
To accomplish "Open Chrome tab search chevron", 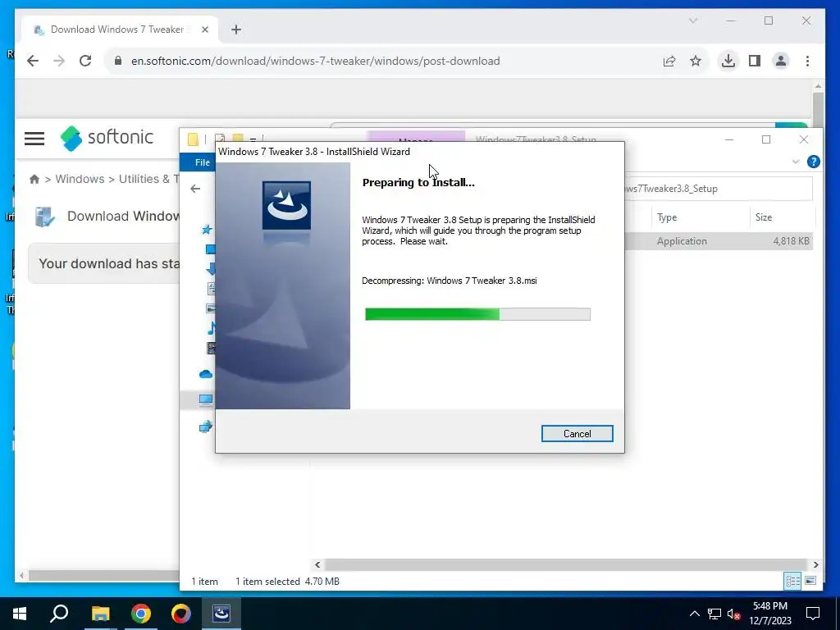I will (x=692, y=21).
